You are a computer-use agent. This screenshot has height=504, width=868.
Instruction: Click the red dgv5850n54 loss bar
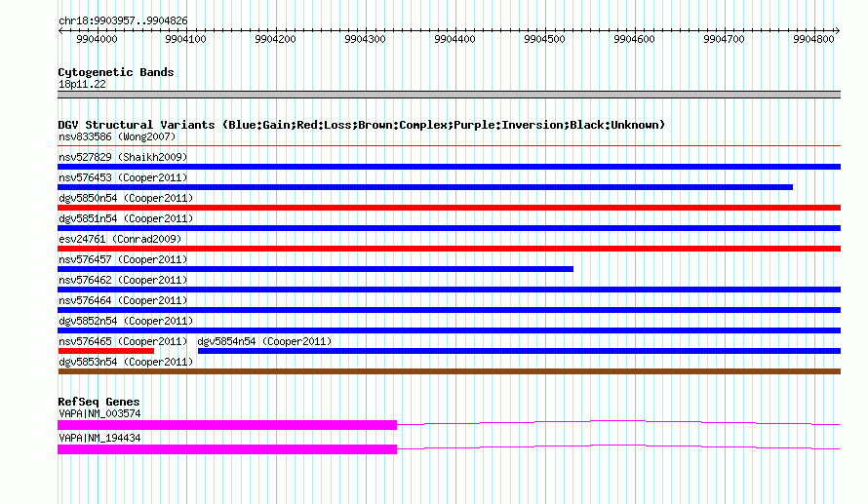(449, 208)
